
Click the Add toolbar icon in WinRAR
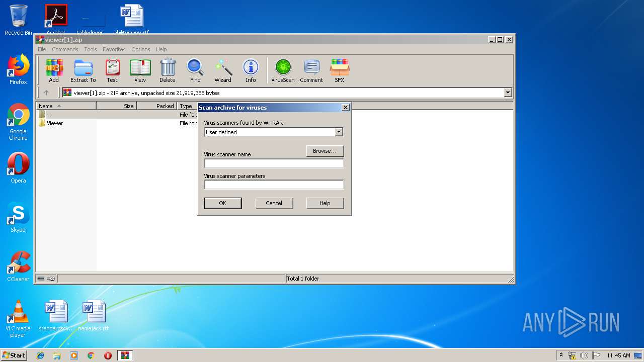tap(54, 70)
